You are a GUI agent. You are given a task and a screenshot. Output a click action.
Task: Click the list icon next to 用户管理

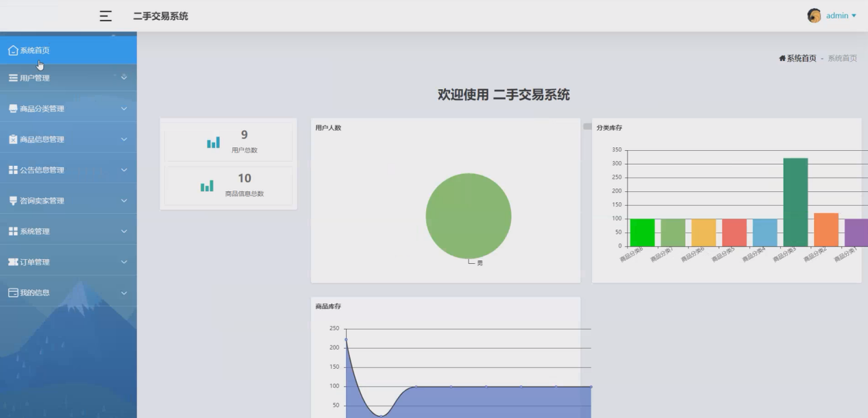[12, 77]
